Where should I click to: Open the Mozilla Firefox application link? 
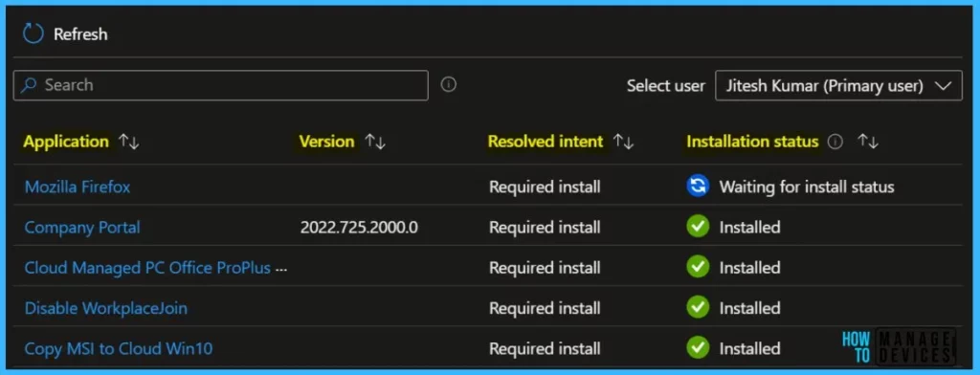coord(78,187)
